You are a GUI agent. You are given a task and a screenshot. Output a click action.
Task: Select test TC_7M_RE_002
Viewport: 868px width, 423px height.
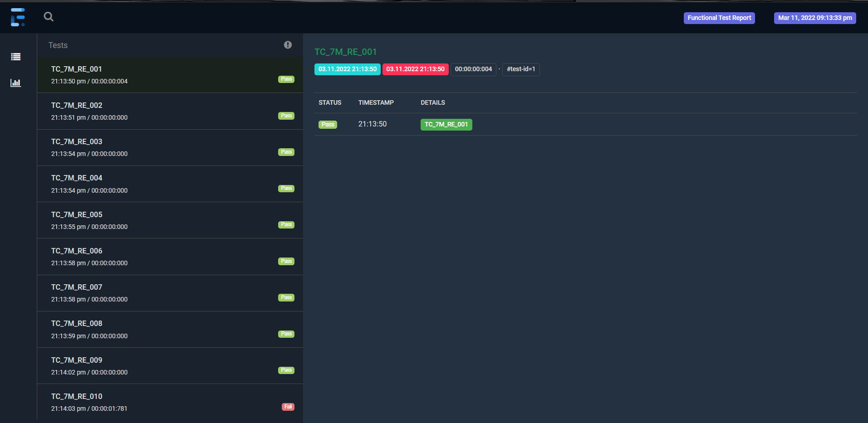[170, 111]
